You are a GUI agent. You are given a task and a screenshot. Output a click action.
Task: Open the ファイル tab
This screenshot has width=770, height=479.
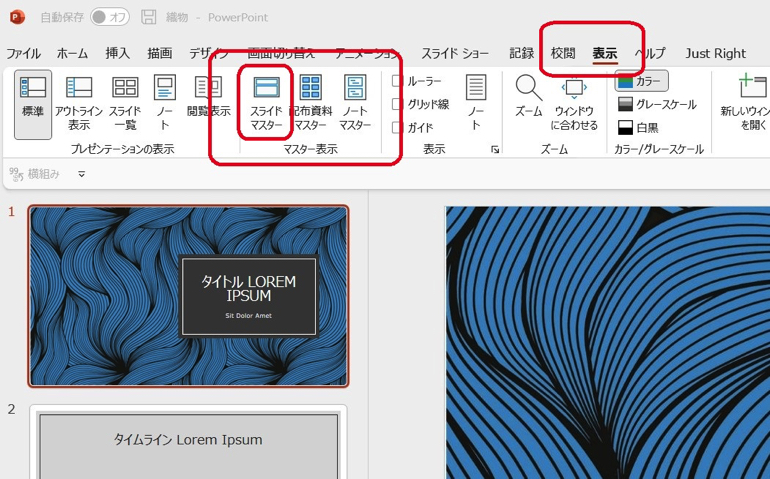point(23,53)
